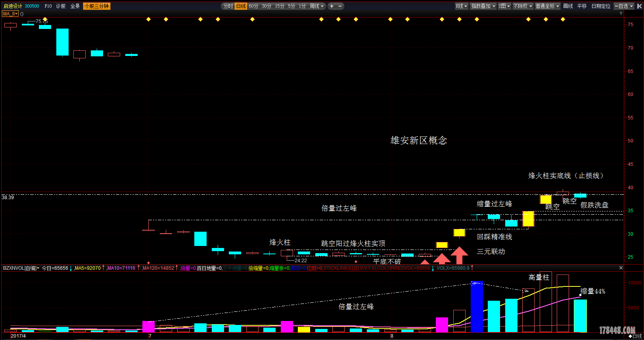Click the 75.75 high price label
This screenshot has height=340, width=644.
click(42, 21)
